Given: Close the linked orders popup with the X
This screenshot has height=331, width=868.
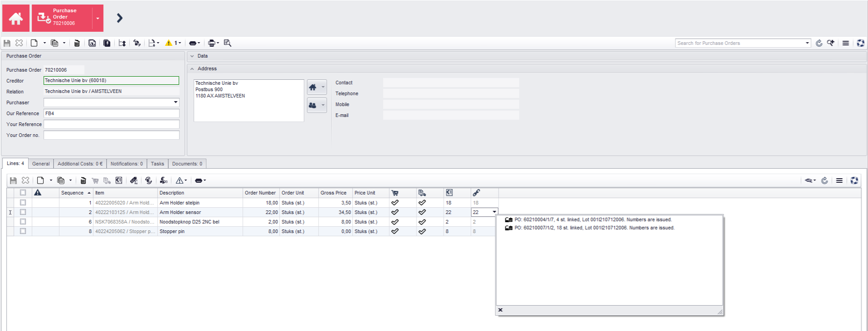Looking at the screenshot, I should click(500, 310).
